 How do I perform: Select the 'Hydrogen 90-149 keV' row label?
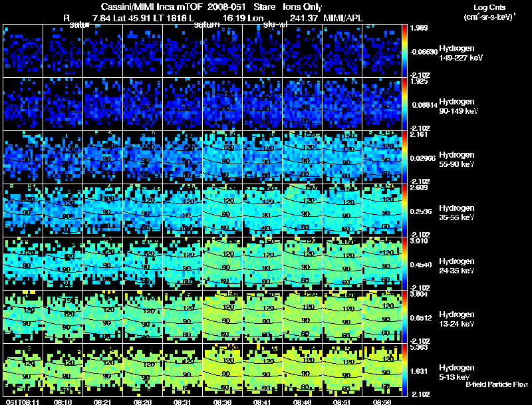click(458, 106)
